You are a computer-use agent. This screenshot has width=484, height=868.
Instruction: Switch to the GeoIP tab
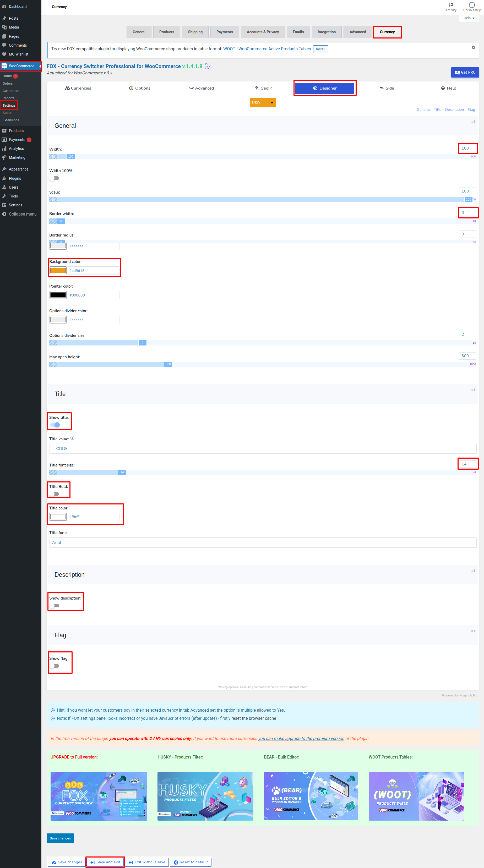point(263,88)
